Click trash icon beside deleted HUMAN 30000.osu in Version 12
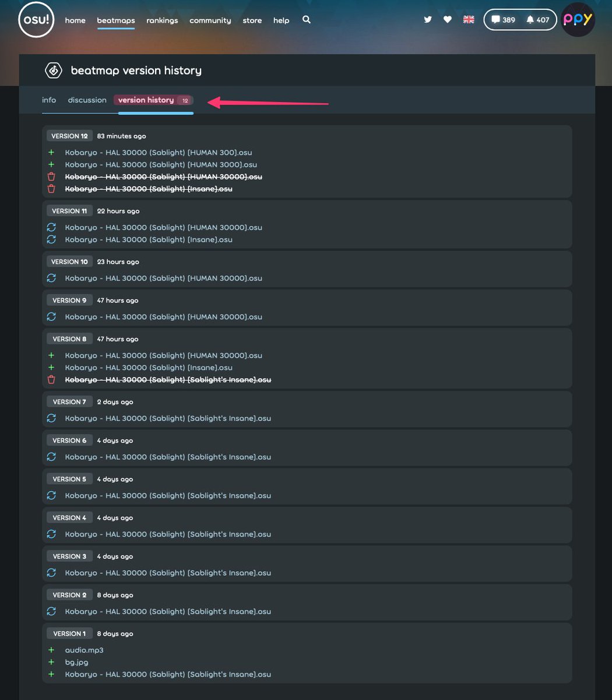Viewport: 612px width, 700px height. point(51,177)
